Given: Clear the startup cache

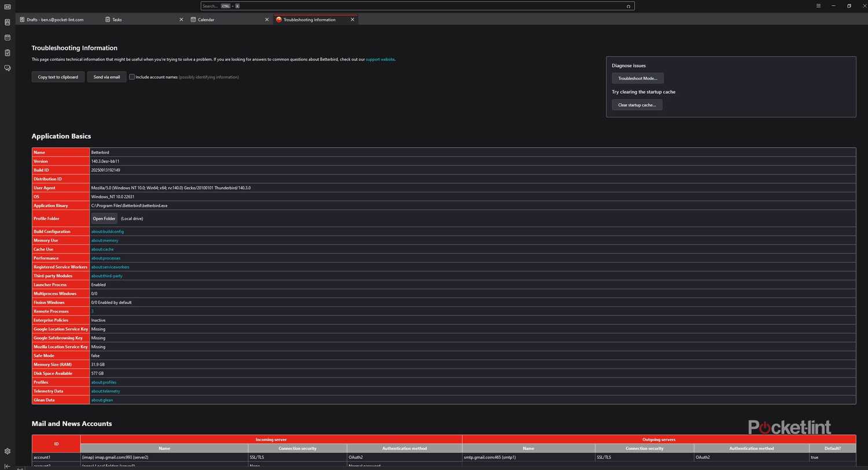Looking at the screenshot, I should 637,105.
